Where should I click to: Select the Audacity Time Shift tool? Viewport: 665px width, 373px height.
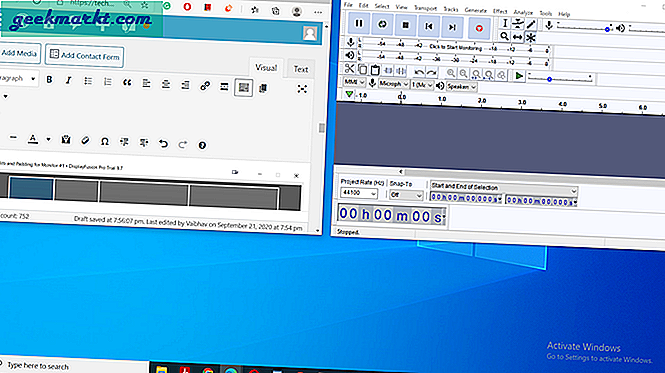click(x=517, y=37)
